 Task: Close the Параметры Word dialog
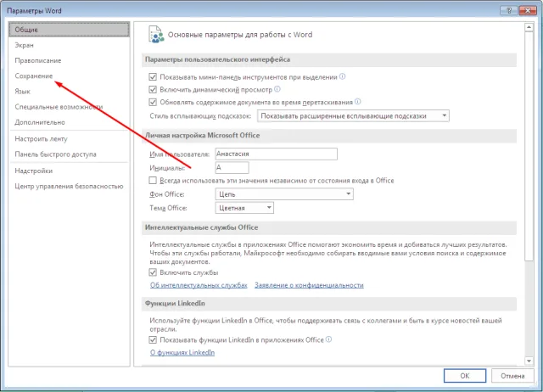click(x=528, y=10)
